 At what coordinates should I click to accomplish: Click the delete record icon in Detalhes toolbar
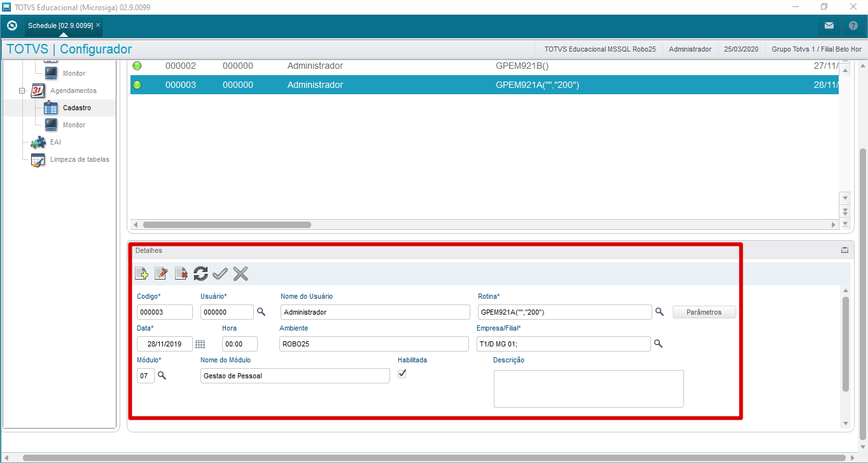tap(181, 274)
